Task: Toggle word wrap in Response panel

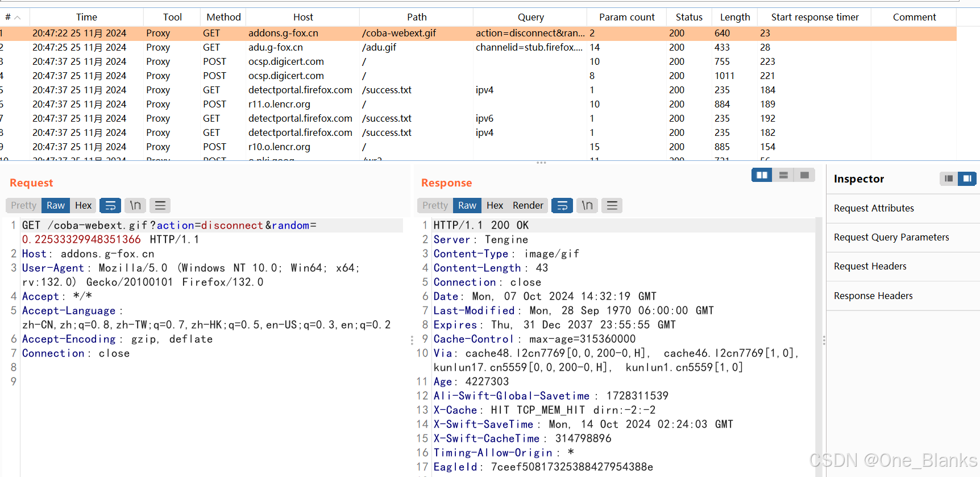Action: pyautogui.click(x=562, y=205)
